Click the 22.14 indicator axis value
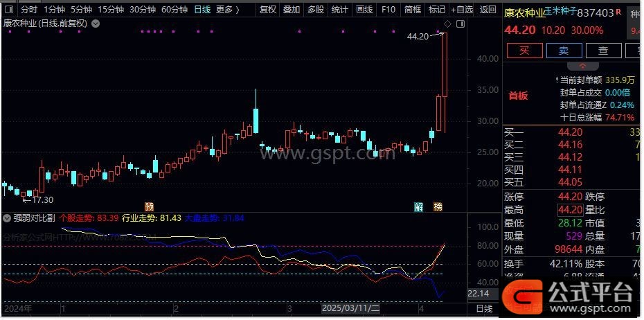Screen dimensions: 644x320 [478, 293]
